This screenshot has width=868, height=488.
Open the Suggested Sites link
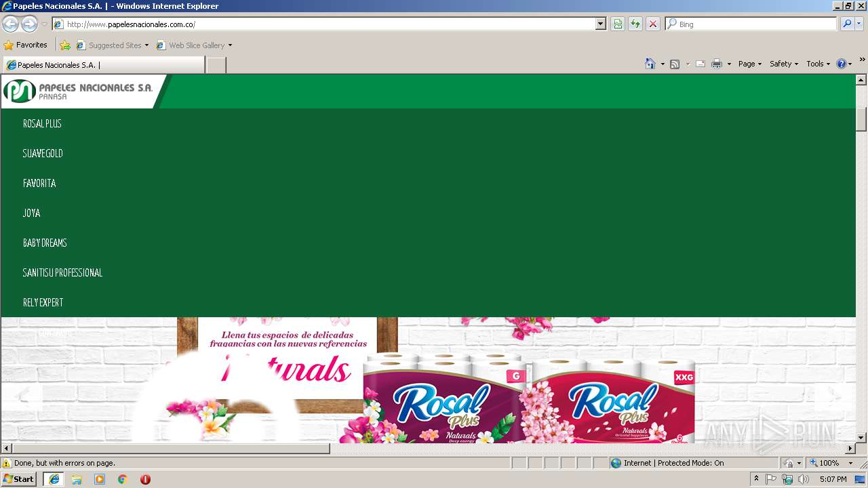click(112, 45)
